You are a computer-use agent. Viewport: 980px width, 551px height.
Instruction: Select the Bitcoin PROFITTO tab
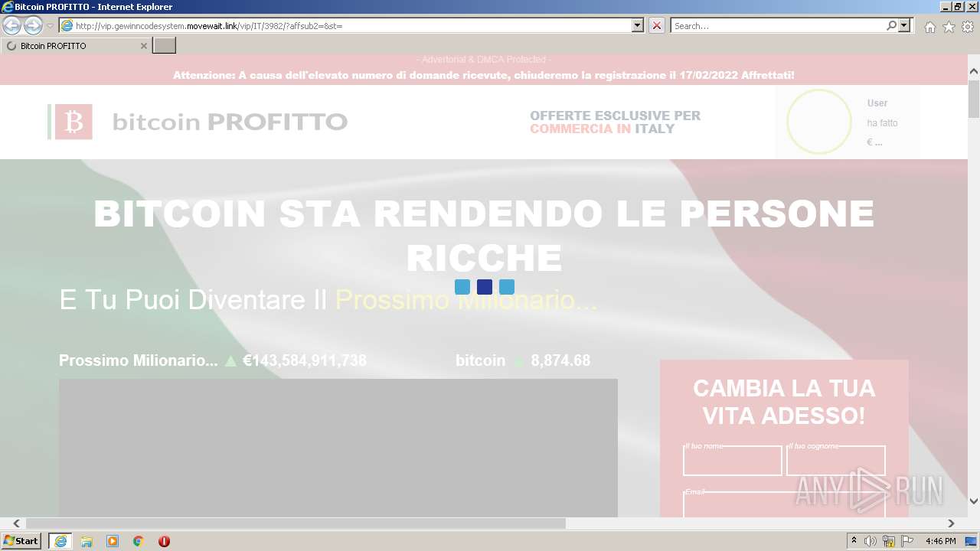click(x=75, y=46)
